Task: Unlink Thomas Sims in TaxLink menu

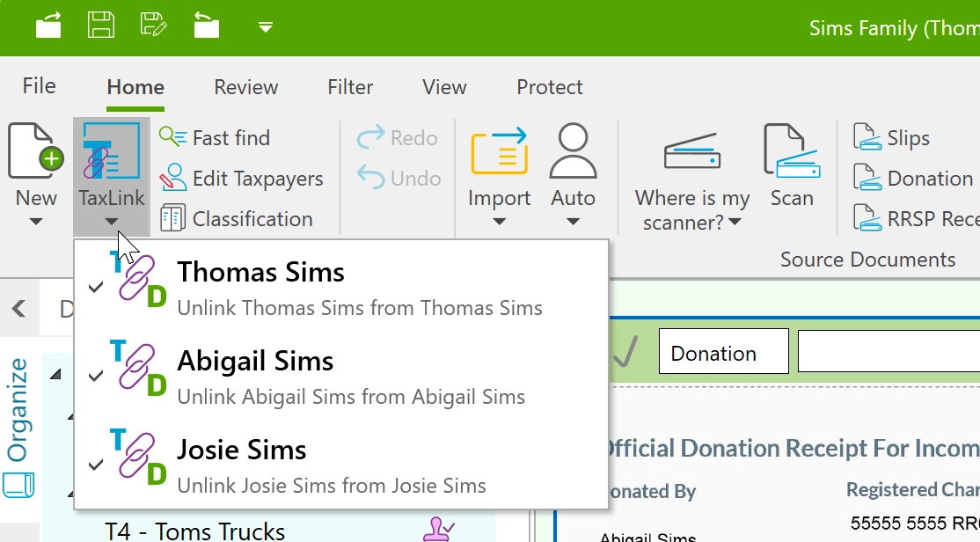Action: pos(341,287)
